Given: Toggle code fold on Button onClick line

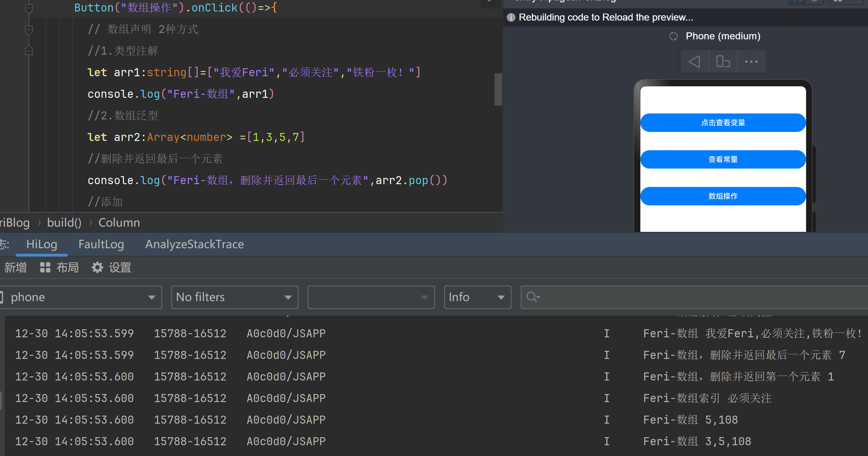Looking at the screenshot, I should (29, 8).
